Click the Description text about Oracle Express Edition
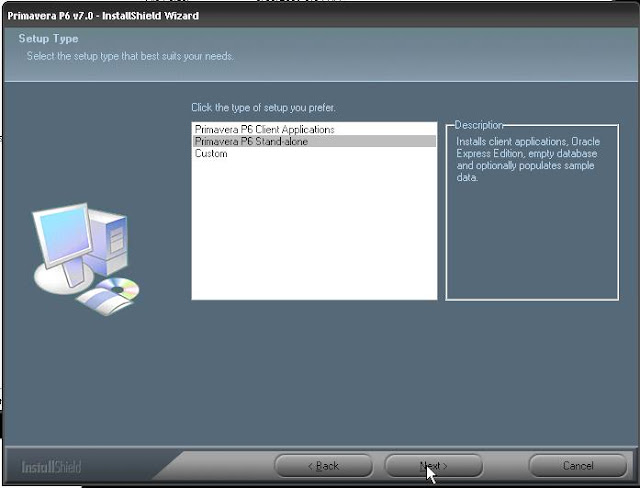This screenshot has width=640, height=488. pos(528,159)
